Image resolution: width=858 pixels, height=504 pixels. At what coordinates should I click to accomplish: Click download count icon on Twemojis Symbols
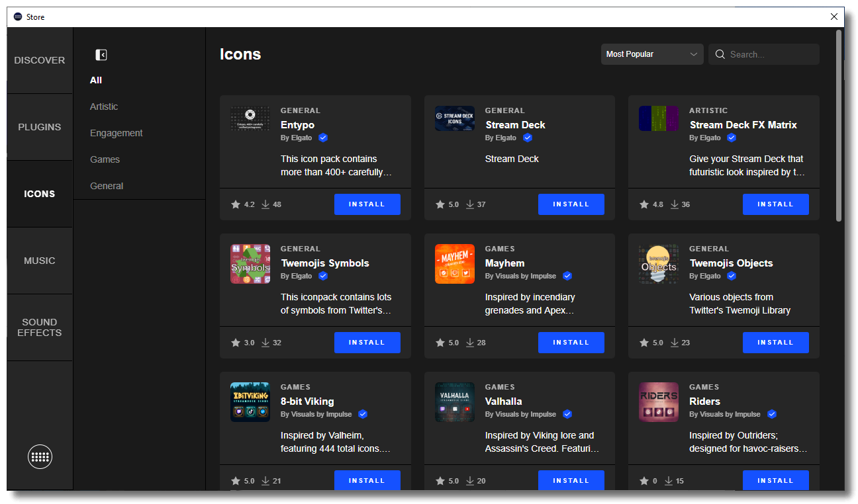coord(265,343)
